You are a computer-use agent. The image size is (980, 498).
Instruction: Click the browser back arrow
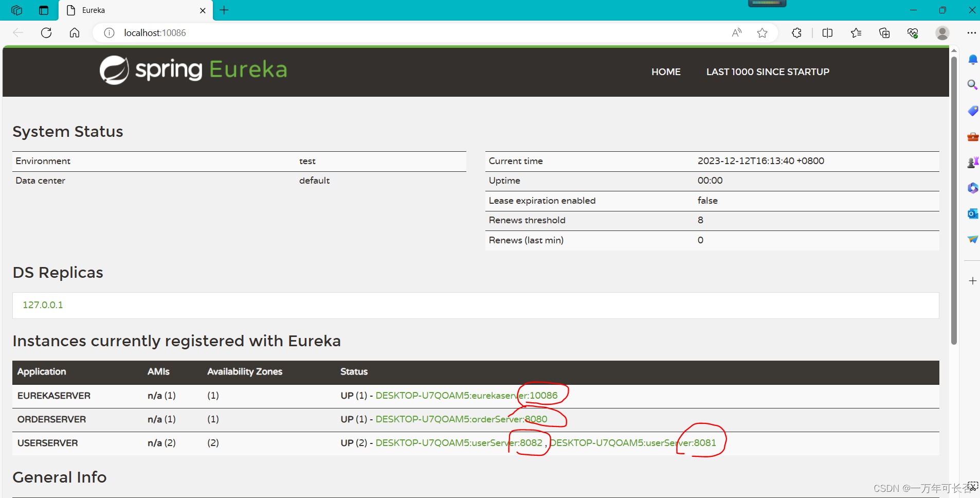(x=18, y=33)
